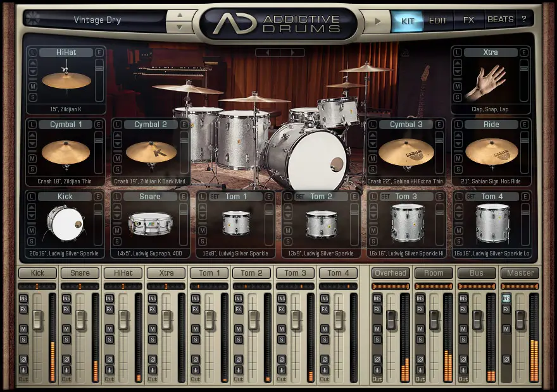Open INS on Kick mixer channel

[23, 298]
